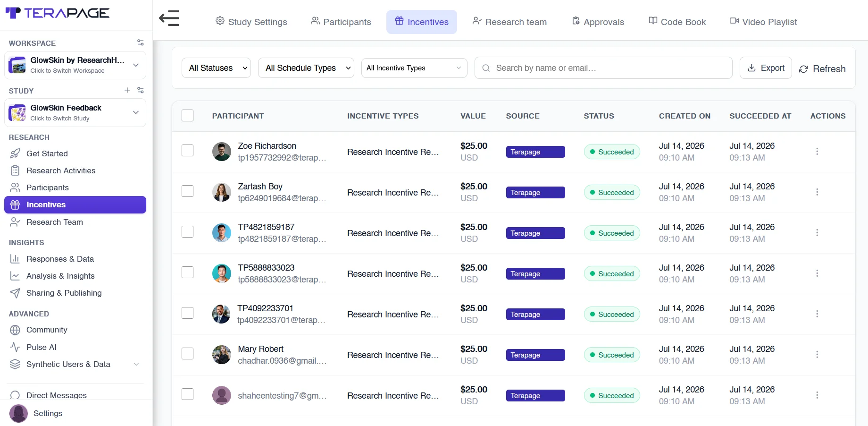The height and width of the screenshot is (426, 868).
Task: Select all rows with header checkbox
Action: point(187,116)
